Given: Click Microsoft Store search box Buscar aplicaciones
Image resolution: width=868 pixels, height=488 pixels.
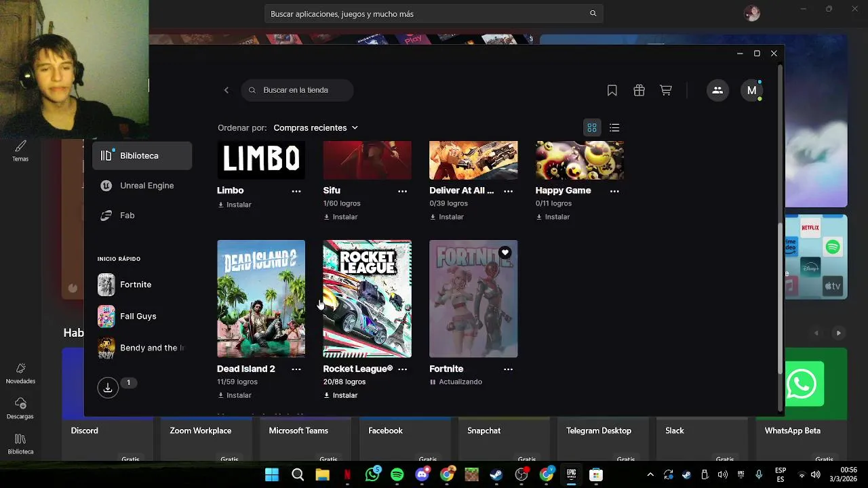Looking at the screenshot, I should point(433,14).
